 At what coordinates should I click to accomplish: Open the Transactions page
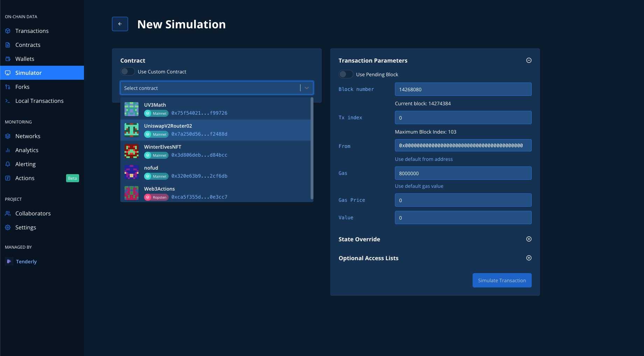coord(42,31)
